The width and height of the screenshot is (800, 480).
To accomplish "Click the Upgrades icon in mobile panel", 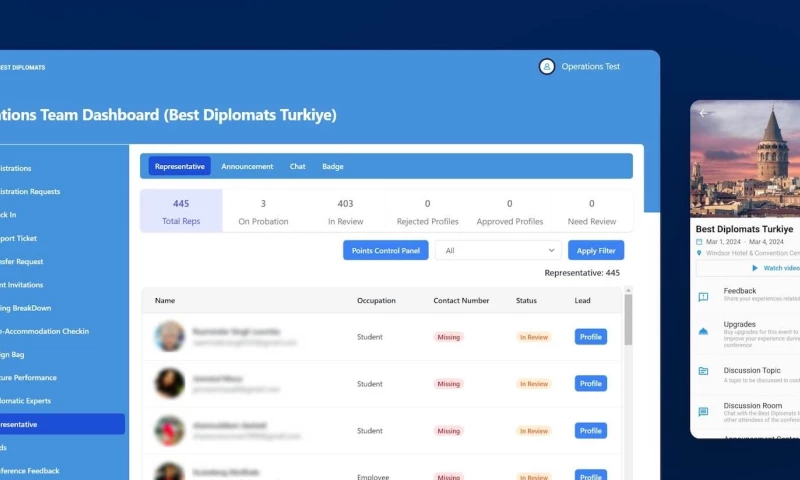I will pyautogui.click(x=703, y=332).
